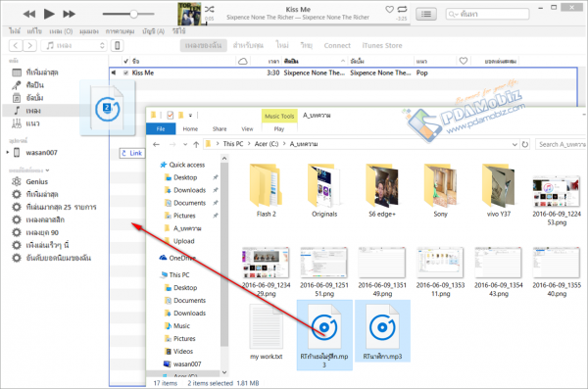The image size is (588, 389).
Task: Open the vivo Y37 folder
Action: (499, 191)
